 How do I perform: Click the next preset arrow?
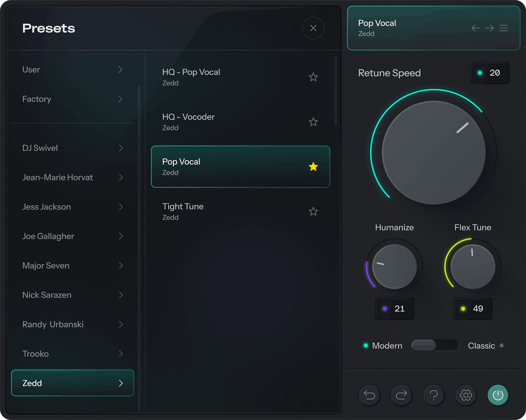(490, 28)
